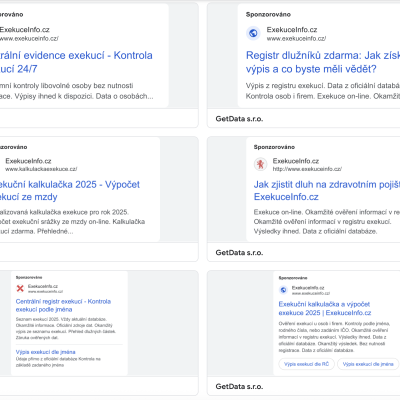Open 'Výpis exekucí dle jména' sitelink
This screenshot has height=400, width=400.
click(45, 352)
